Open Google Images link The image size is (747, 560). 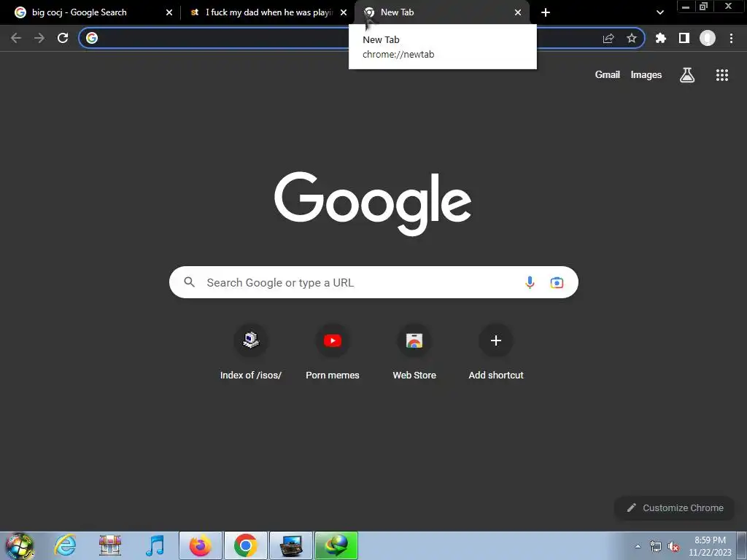(x=646, y=75)
